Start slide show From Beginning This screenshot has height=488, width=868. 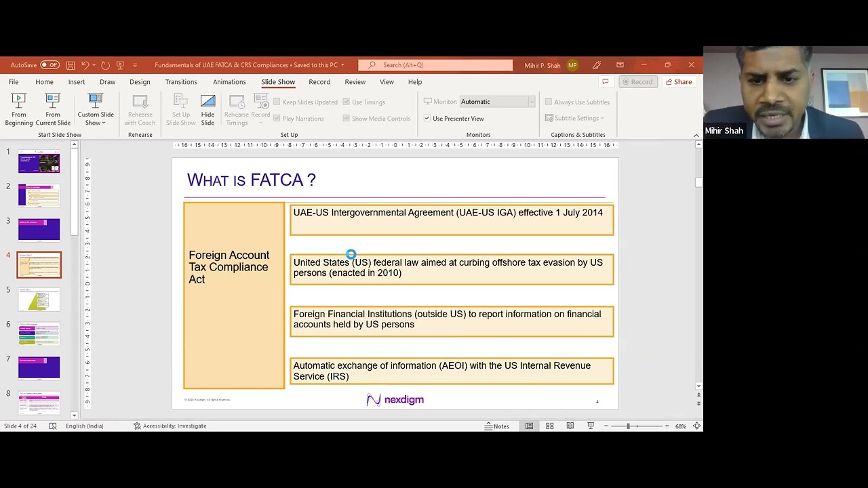coord(19,109)
